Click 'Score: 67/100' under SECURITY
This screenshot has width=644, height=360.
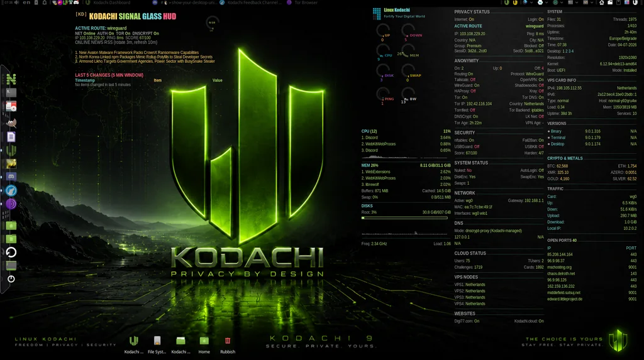coord(466,153)
